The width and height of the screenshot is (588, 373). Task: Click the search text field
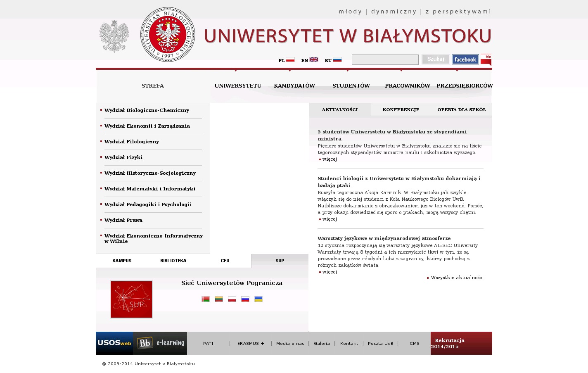pyautogui.click(x=385, y=60)
